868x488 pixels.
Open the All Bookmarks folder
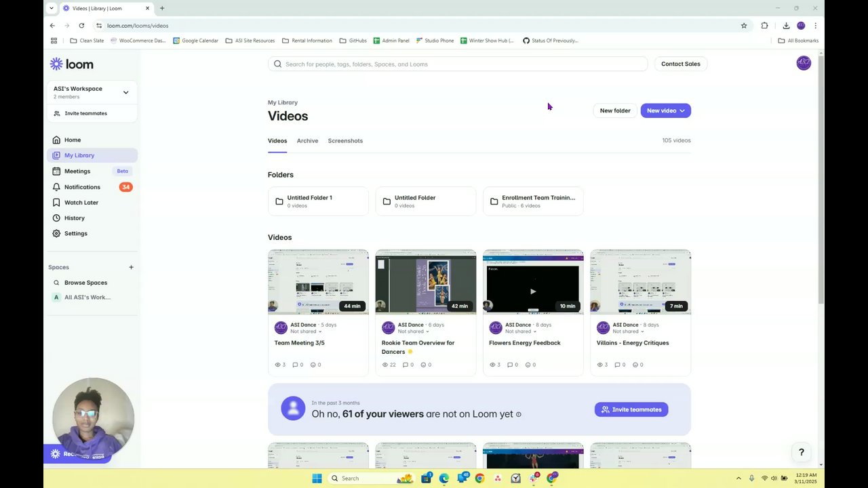[x=798, y=41]
